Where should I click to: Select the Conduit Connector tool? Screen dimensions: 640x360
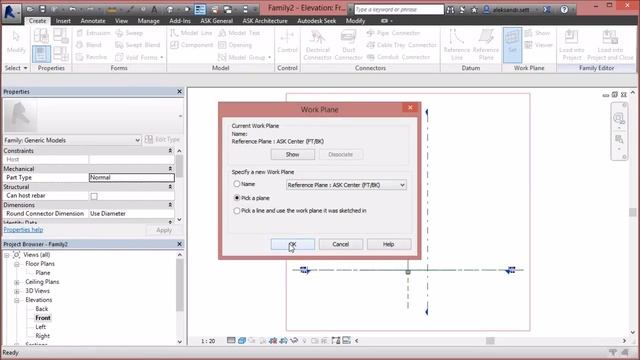[x=398, y=57]
